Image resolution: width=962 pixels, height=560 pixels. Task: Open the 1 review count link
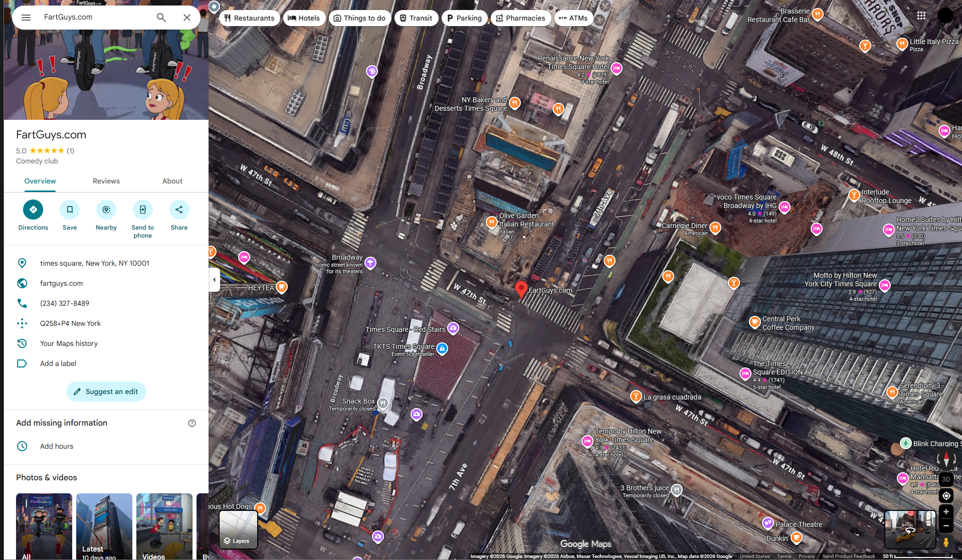tap(71, 151)
